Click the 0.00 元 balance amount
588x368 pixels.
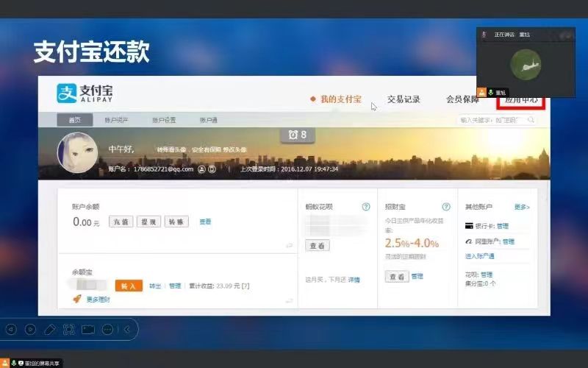point(86,222)
